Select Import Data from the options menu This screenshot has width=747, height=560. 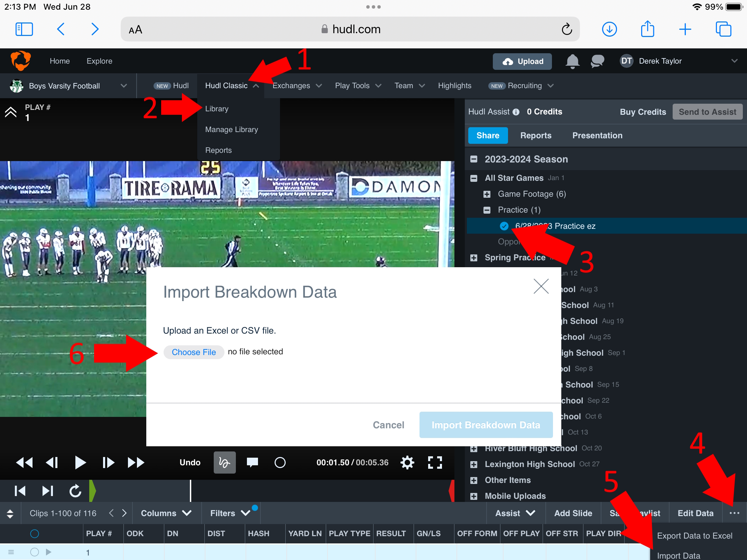679,555
